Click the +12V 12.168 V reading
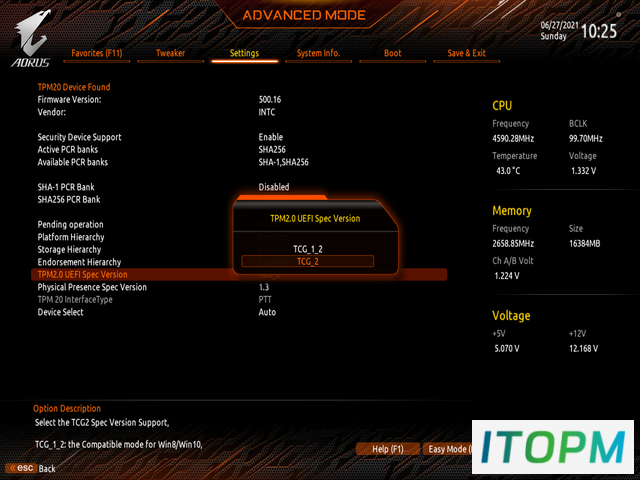Screen dimensions: 640x480 [584, 349]
